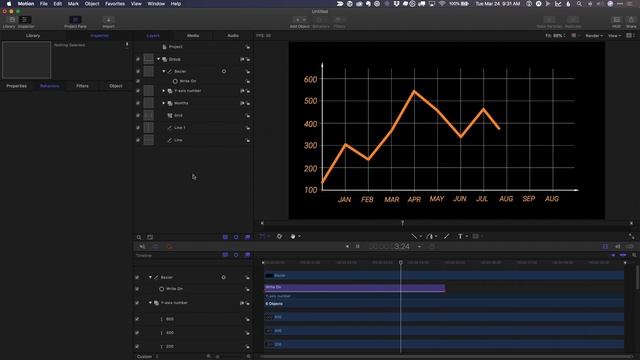Screen dimensions: 640x360
Task: Select the Bezier tool in canvas toolbar
Action: (429, 236)
